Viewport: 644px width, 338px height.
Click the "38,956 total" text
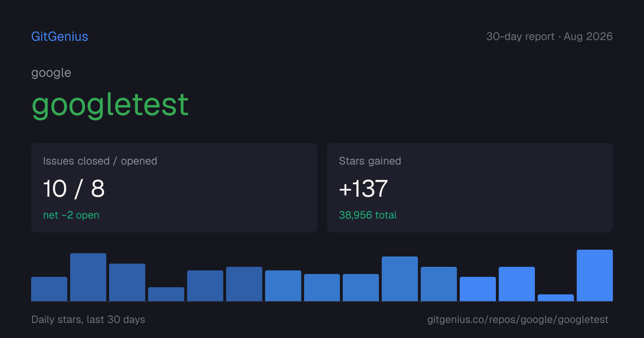[x=368, y=215]
